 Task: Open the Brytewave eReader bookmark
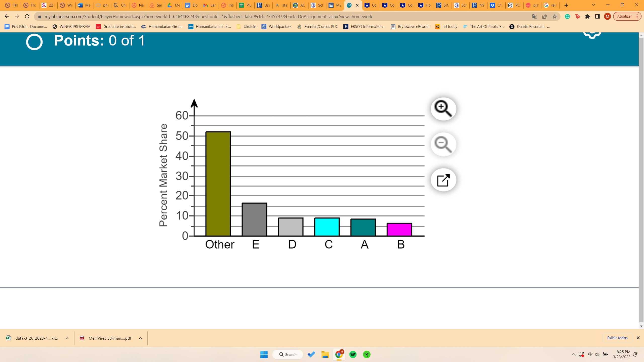(410, 27)
